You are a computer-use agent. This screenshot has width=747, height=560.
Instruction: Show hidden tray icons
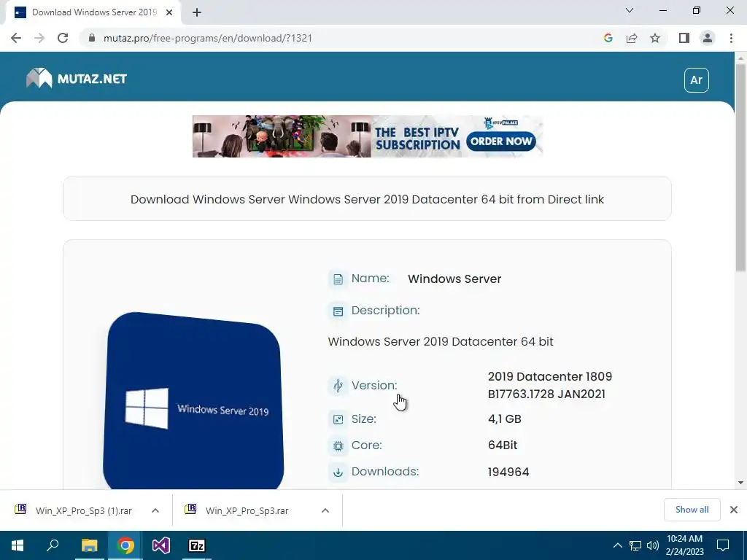617,545
